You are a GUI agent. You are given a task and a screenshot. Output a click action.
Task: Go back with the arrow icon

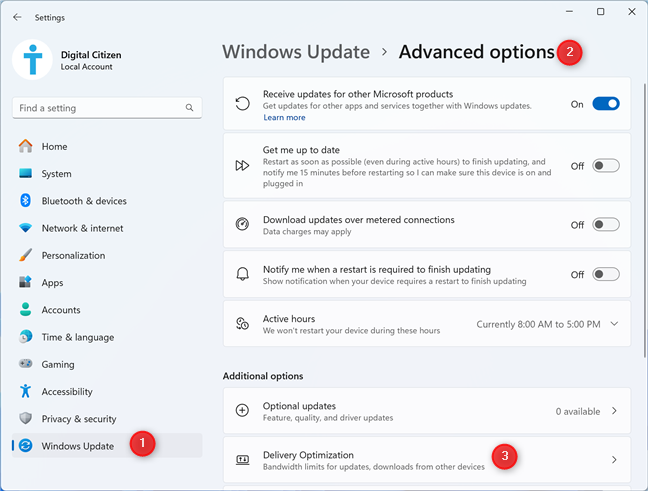pyautogui.click(x=17, y=17)
